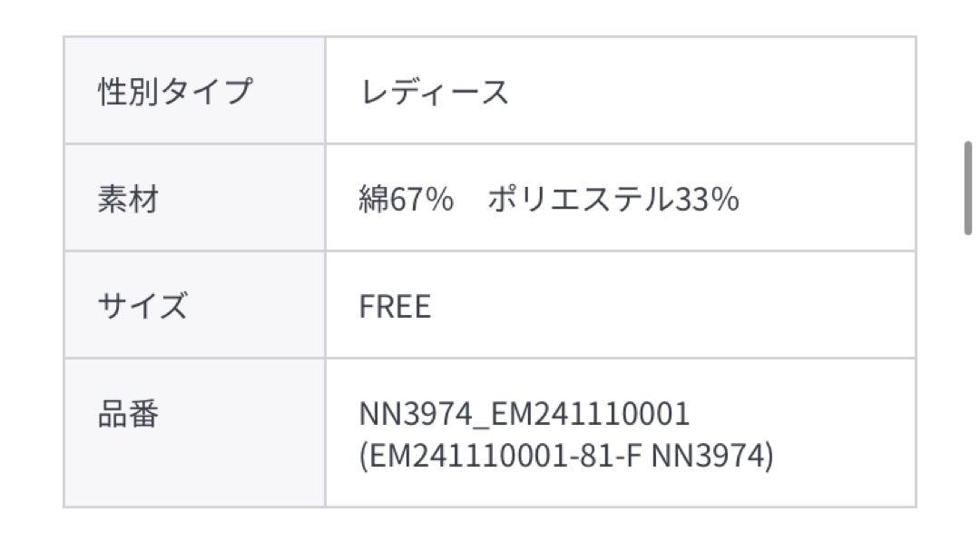Click the vertical scrollbar thumb
Viewport: 980px width, 551px height.
click(x=968, y=188)
